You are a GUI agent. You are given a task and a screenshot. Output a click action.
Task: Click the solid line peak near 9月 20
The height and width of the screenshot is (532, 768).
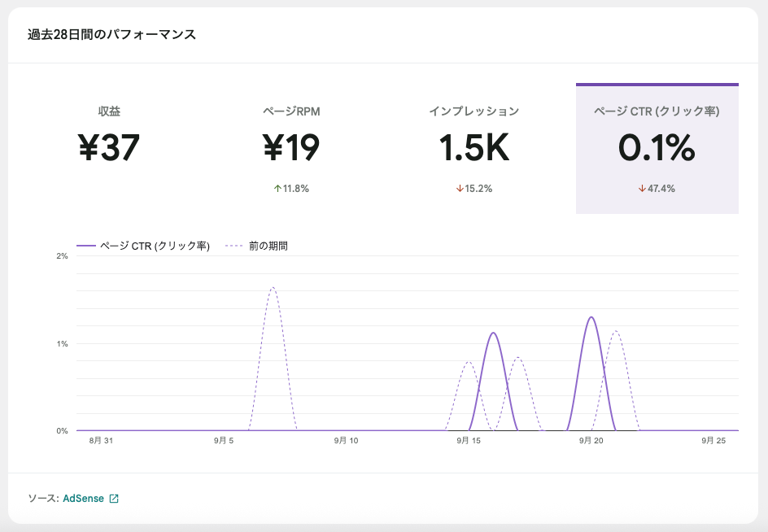[591, 317]
